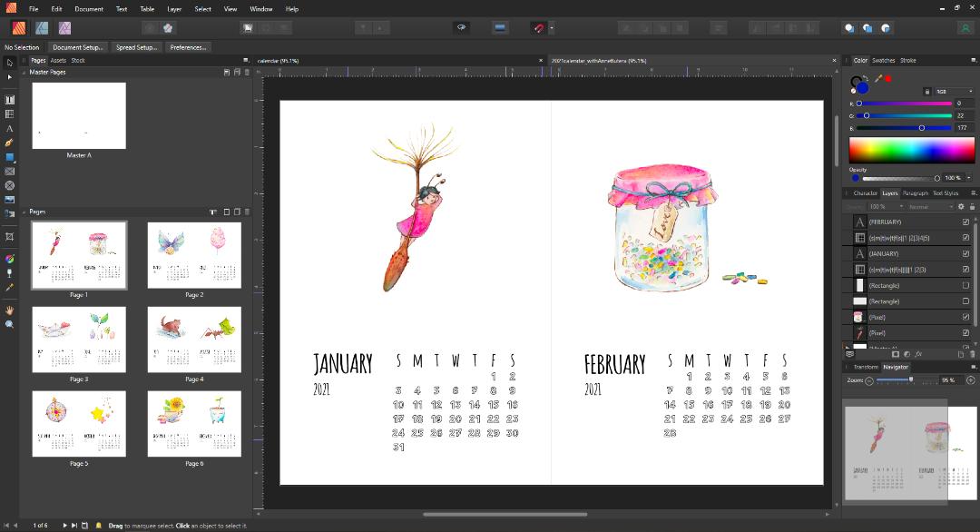Select the Table tool
The width and height of the screenshot is (980, 532).
click(9, 113)
